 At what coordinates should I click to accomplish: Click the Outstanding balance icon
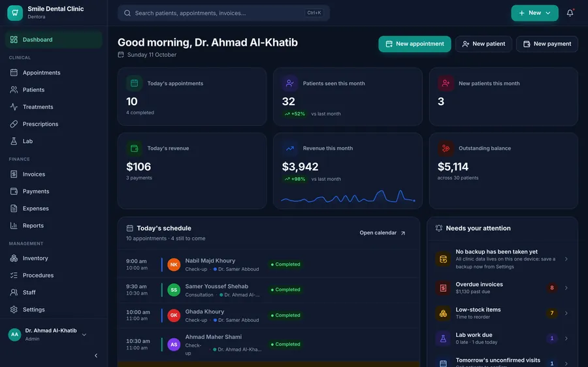[x=446, y=148]
